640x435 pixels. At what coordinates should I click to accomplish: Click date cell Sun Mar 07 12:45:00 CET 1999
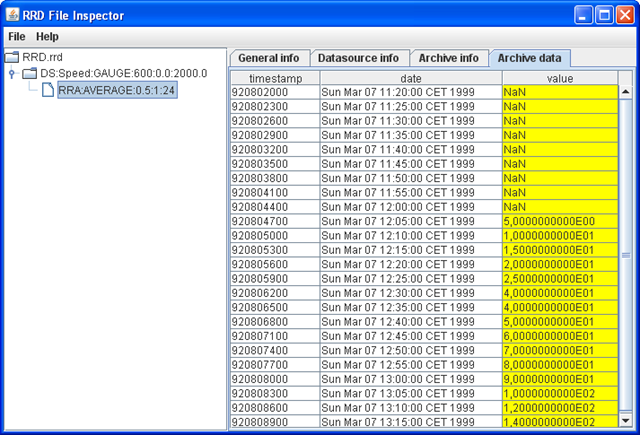(x=411, y=336)
